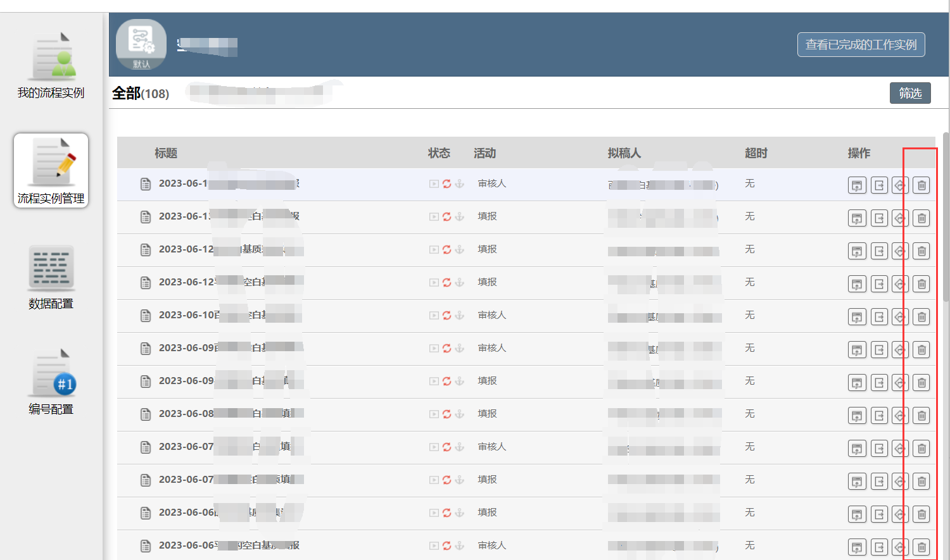Screen dimensions: 950x560
Task: Click trash icon on 2023-06-07 审核人 row
Action: pos(921,448)
